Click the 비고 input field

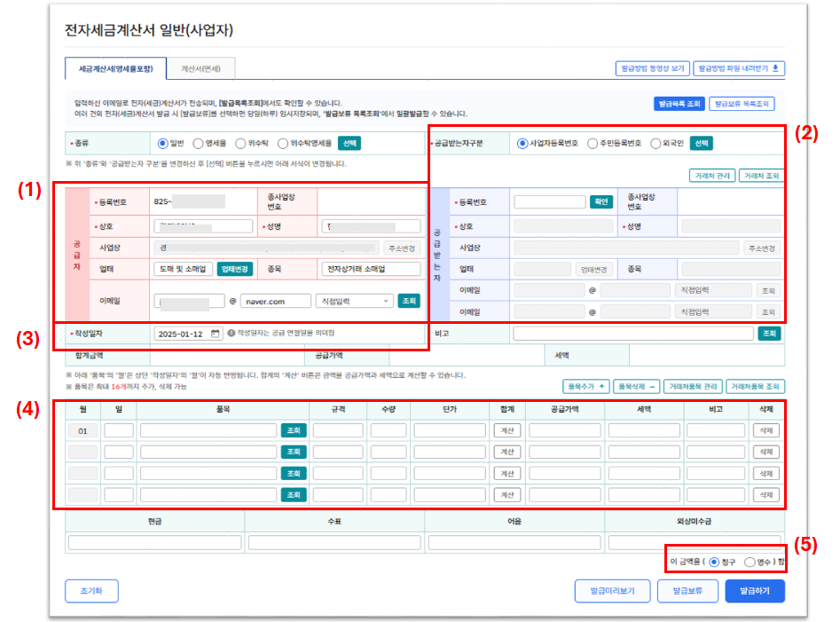point(633,334)
